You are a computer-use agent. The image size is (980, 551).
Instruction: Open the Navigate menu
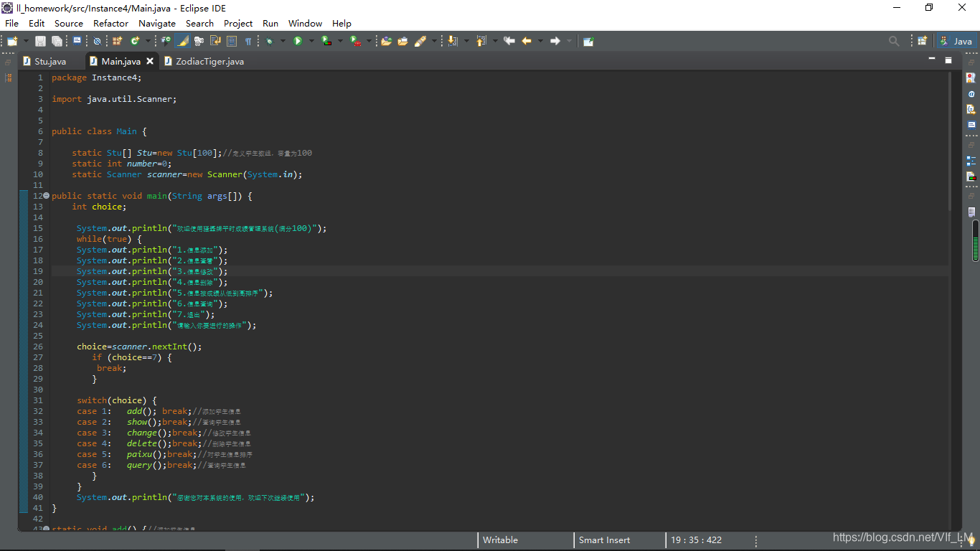157,24
